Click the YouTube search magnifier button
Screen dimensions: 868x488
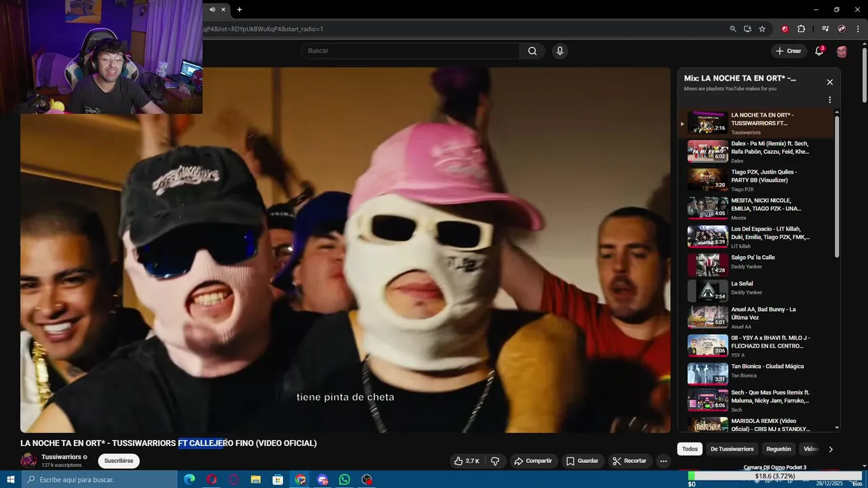pos(532,51)
